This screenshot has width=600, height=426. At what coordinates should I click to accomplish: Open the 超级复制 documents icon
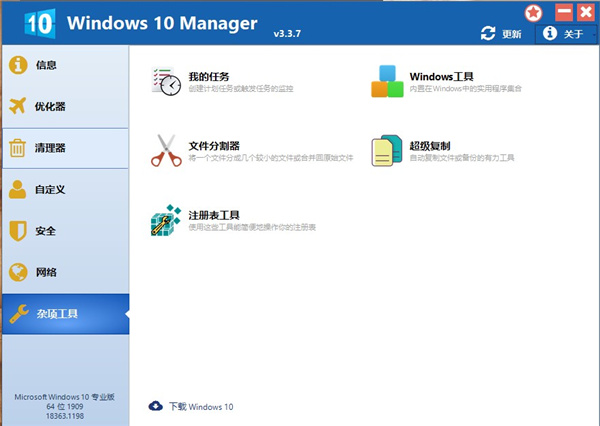[x=387, y=150]
